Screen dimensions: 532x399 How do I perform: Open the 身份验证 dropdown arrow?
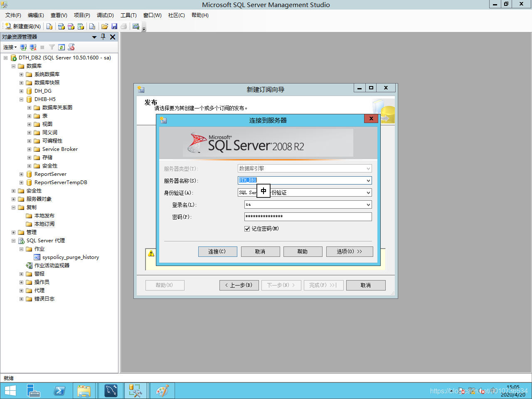point(368,192)
